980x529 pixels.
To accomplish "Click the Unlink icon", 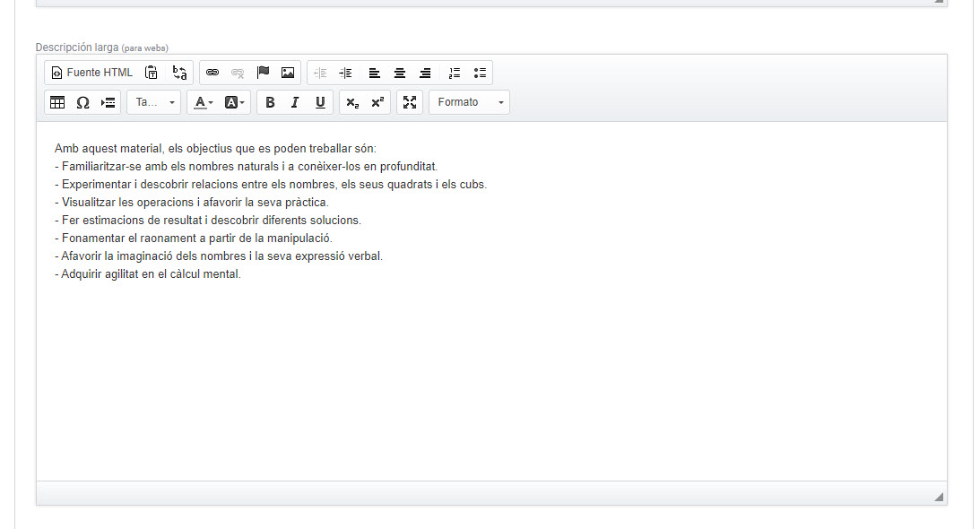I will [x=238, y=73].
